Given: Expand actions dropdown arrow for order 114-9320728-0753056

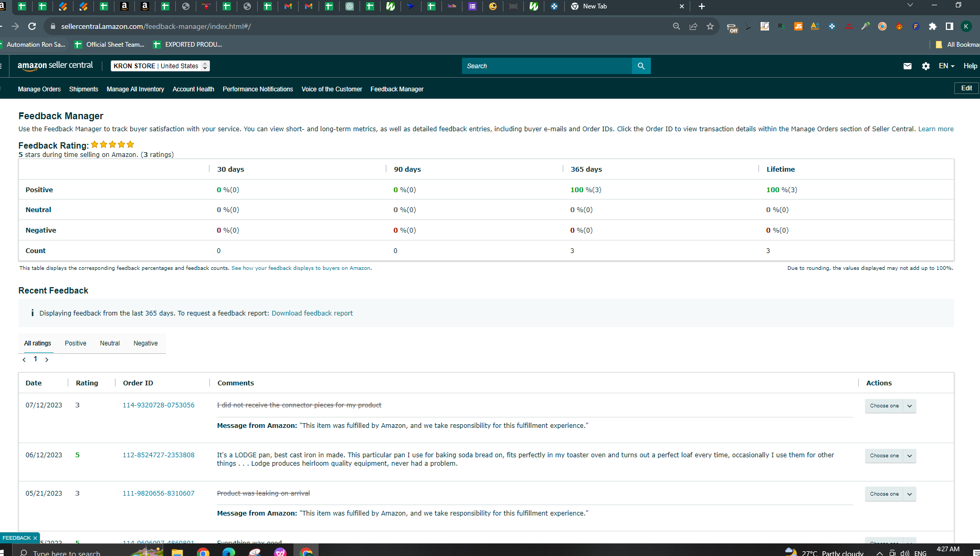Looking at the screenshot, I should (x=910, y=406).
